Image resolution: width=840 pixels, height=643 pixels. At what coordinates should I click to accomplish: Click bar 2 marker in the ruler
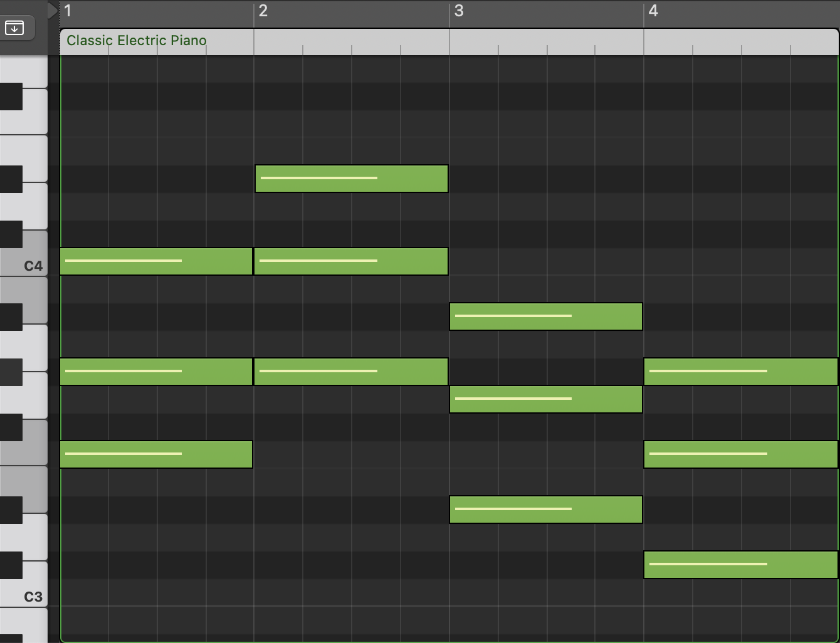coord(263,11)
